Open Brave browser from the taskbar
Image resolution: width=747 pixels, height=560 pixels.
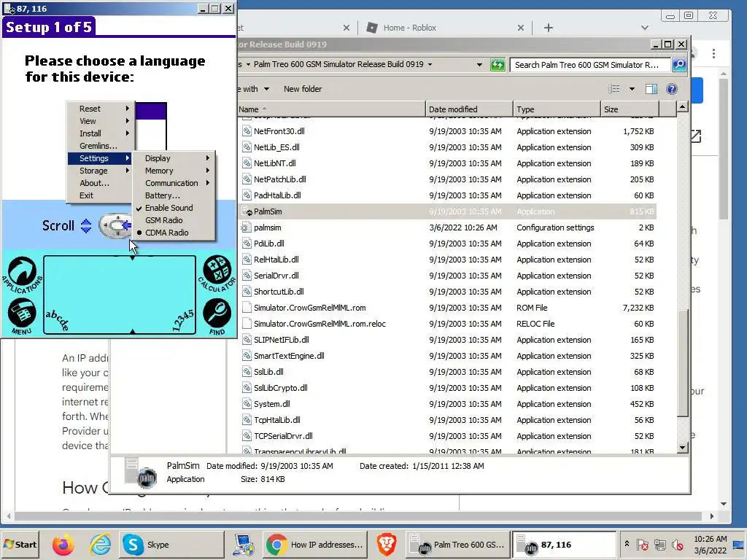(x=387, y=545)
